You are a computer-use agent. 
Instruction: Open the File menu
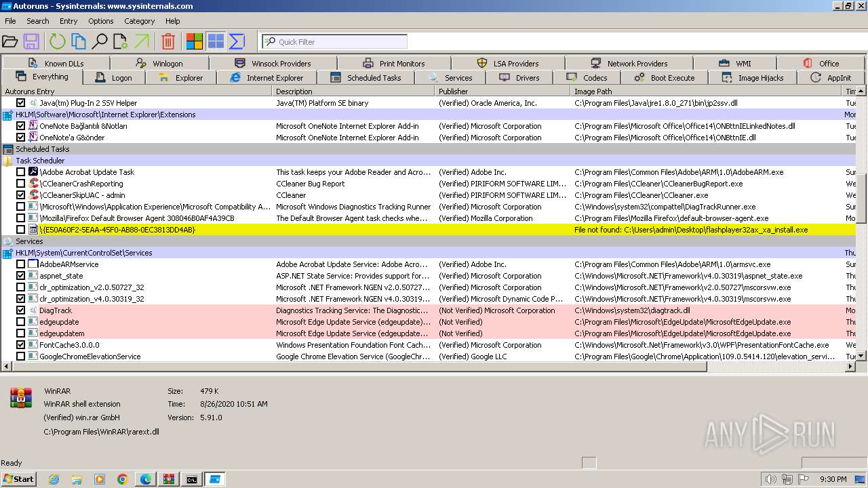coord(10,21)
